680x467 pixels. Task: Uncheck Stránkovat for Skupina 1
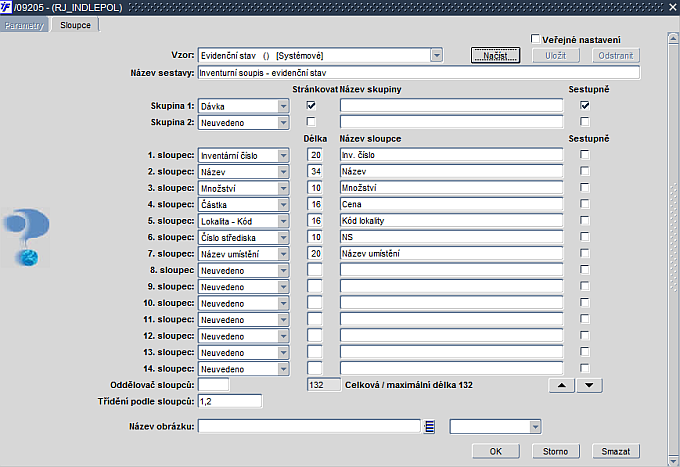click(x=311, y=105)
